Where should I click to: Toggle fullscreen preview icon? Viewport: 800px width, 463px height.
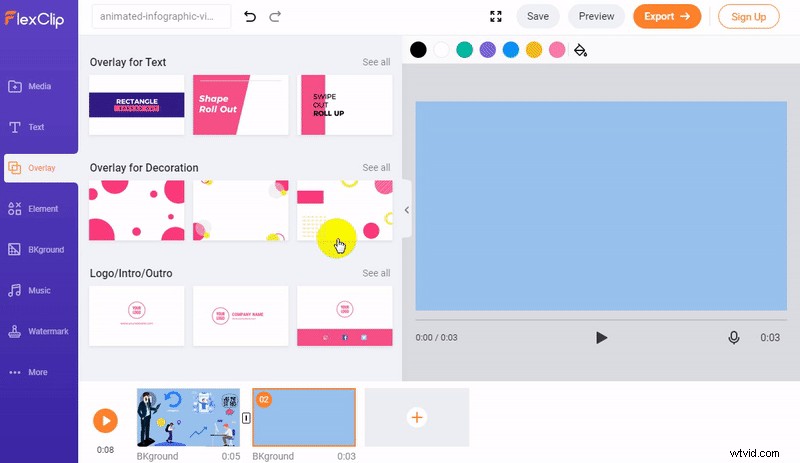click(x=496, y=16)
